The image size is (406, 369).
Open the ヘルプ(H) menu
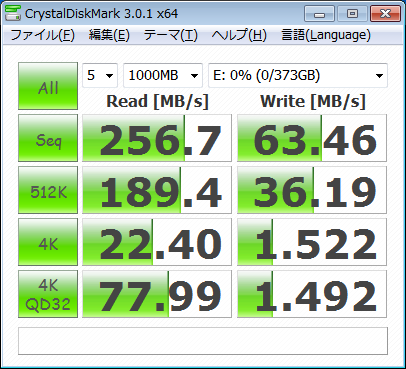[x=239, y=35]
